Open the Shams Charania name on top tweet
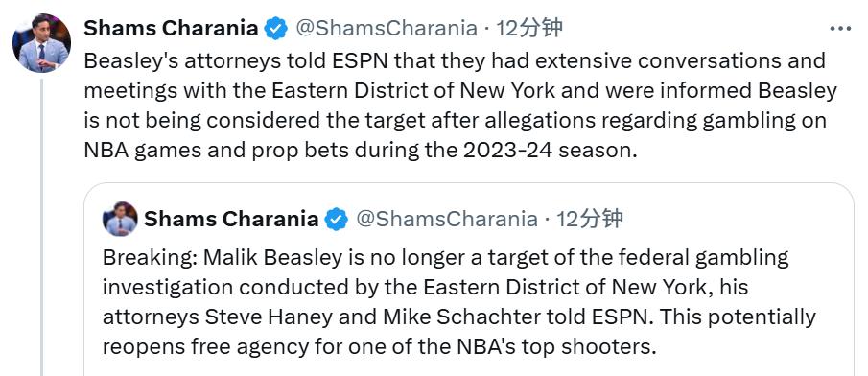 [171, 28]
